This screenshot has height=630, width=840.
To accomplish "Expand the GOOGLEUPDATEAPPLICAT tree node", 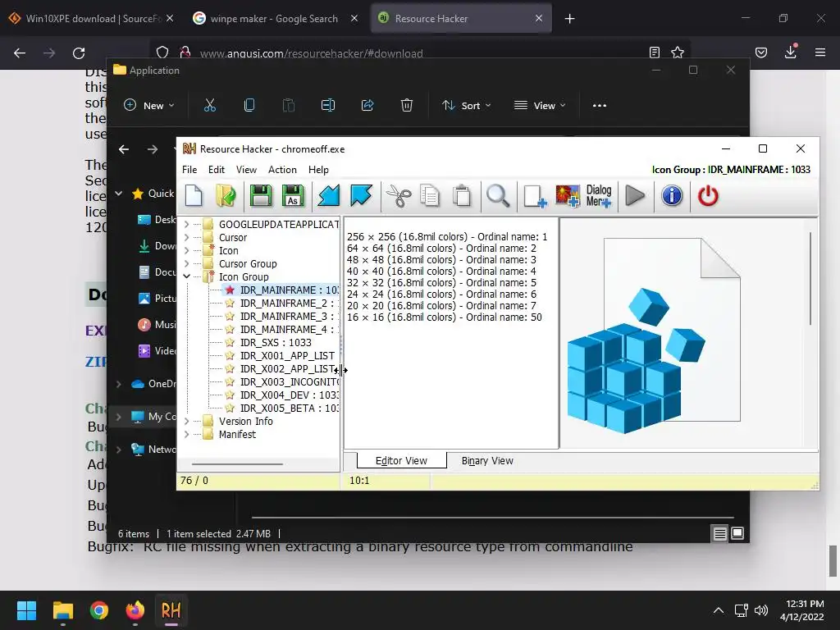I will tap(186, 224).
